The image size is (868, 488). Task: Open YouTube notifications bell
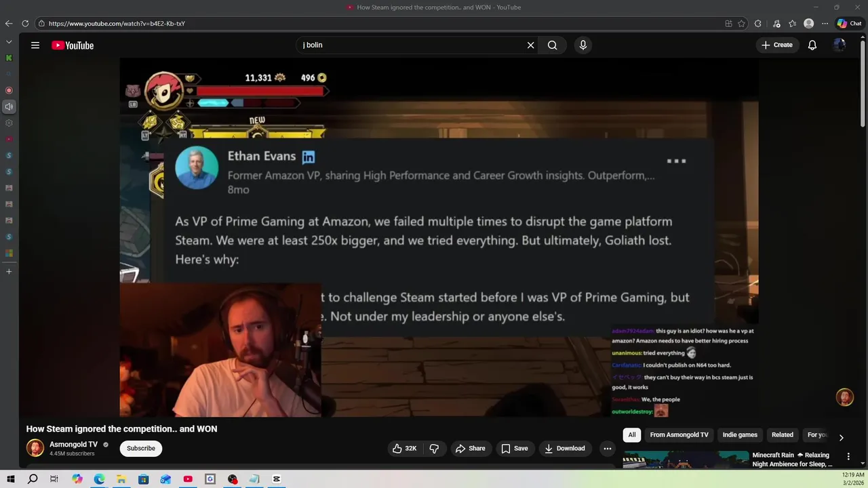pyautogui.click(x=812, y=45)
